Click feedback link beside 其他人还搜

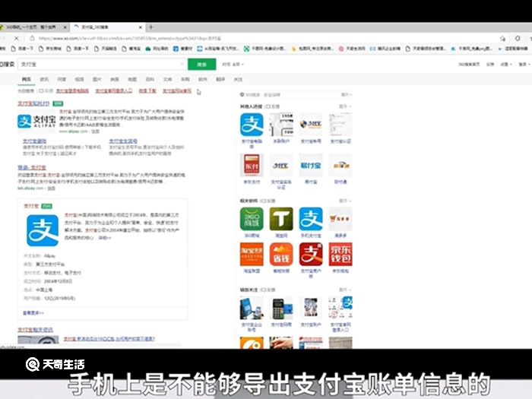272,106
